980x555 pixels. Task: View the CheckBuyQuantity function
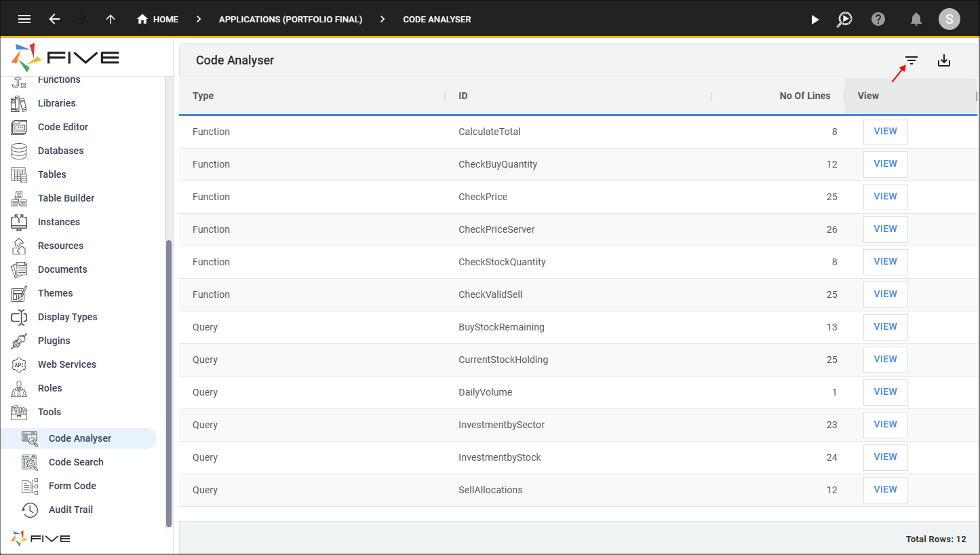pyautogui.click(x=885, y=164)
